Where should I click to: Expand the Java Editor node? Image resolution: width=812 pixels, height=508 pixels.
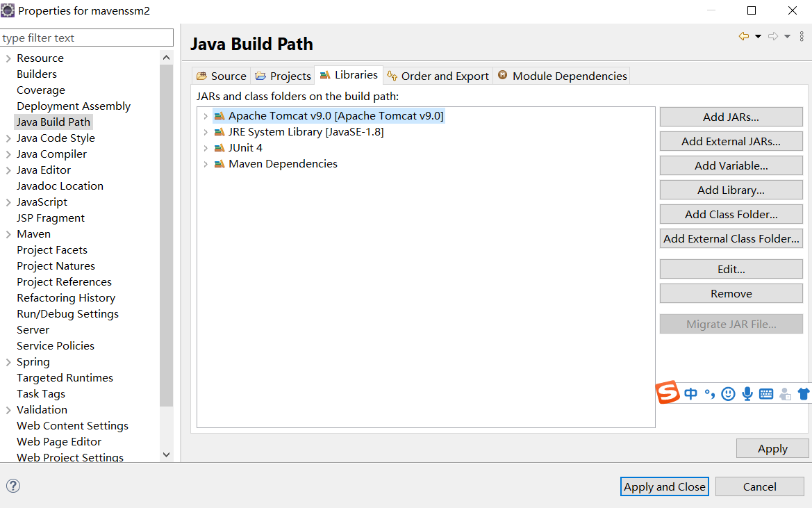8,170
